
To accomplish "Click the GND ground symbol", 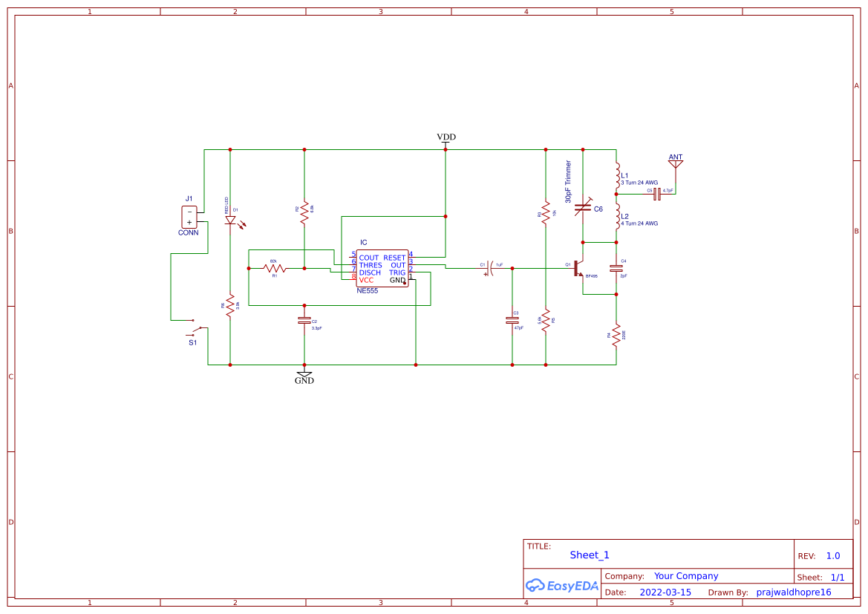I will pos(304,375).
